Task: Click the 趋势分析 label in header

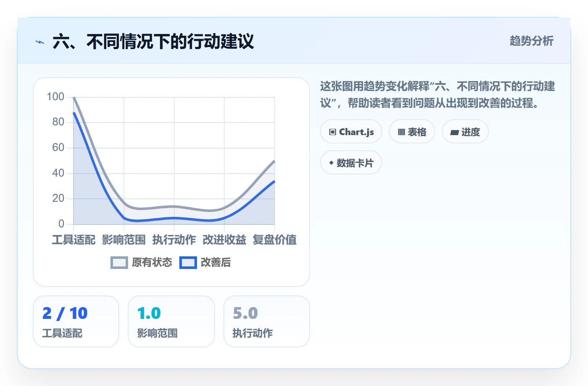Action: pos(531,41)
